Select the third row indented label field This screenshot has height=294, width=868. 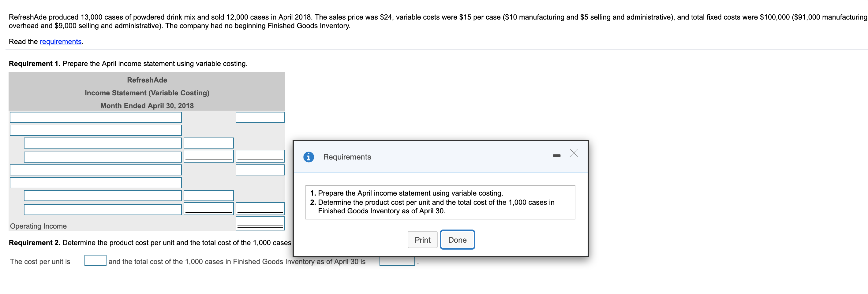103,143
